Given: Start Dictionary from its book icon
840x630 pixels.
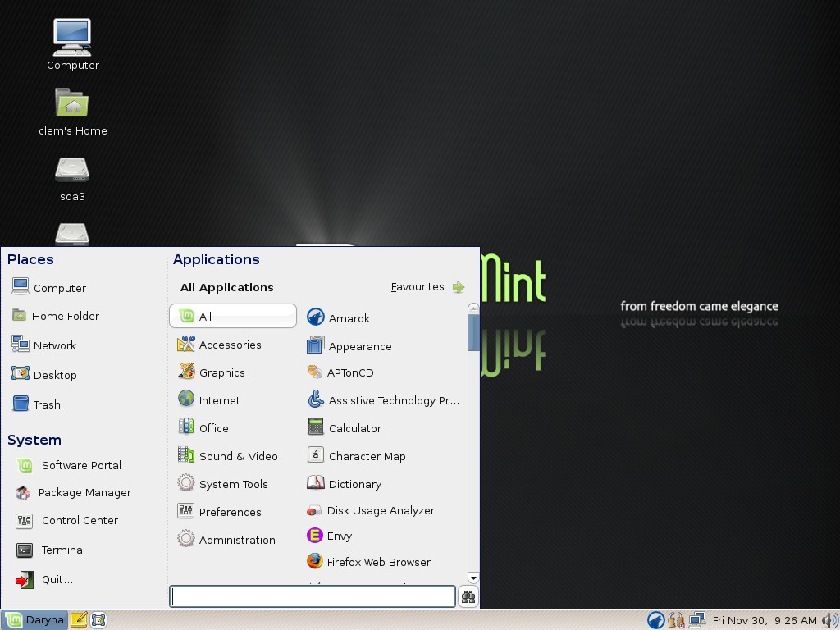Looking at the screenshot, I should (x=316, y=482).
